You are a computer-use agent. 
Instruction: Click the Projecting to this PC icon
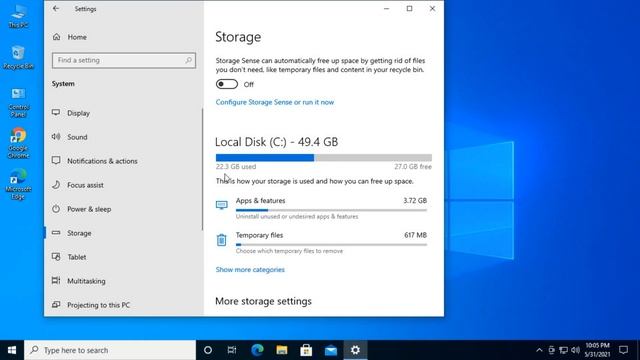[56, 304]
